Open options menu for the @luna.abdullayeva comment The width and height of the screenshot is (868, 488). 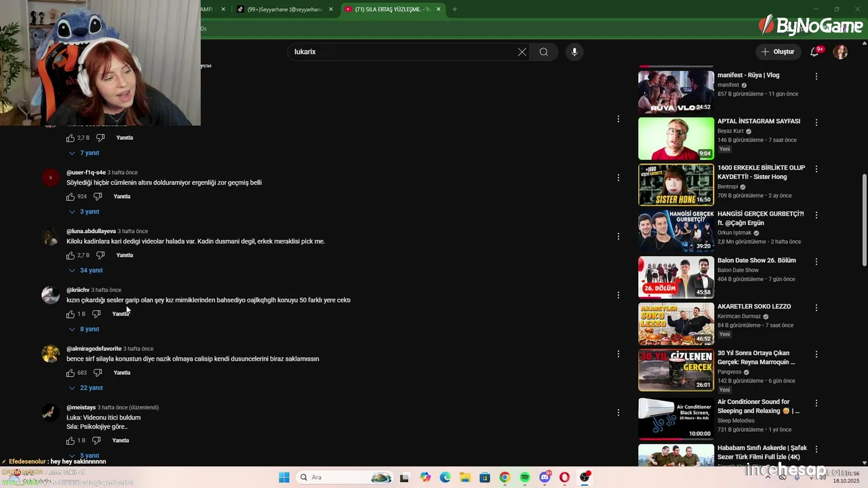tap(618, 236)
